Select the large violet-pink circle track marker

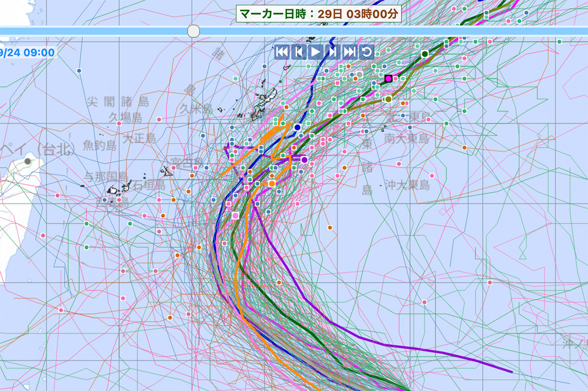coord(235,216)
